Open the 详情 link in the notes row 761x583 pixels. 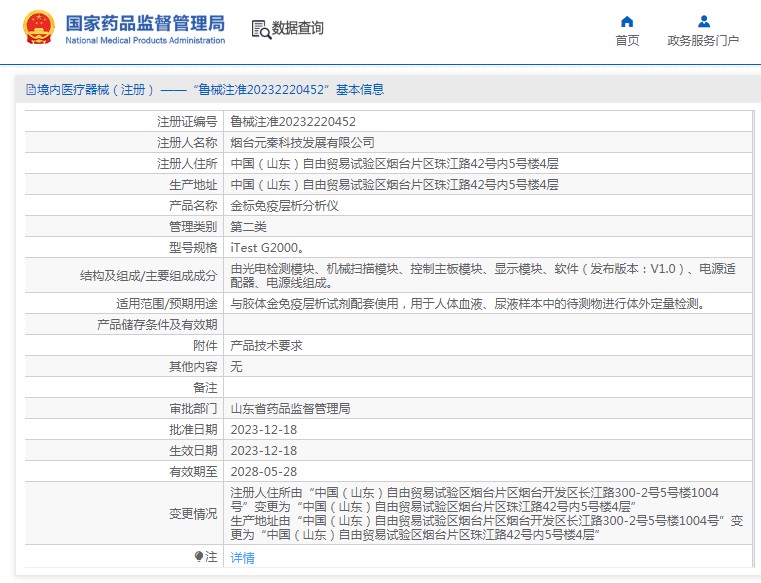point(243,558)
